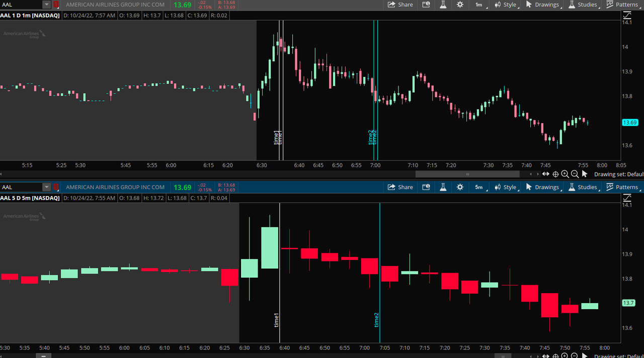This screenshot has width=644, height=358.
Task: Open the flask icon in bottom chart toolbar
Action: [443, 187]
